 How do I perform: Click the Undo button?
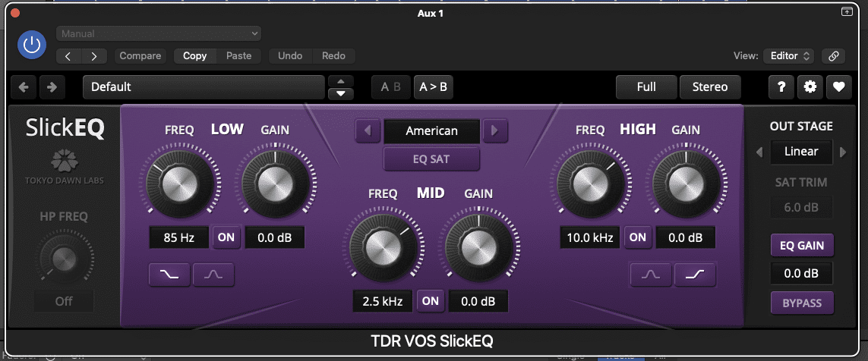(x=290, y=56)
